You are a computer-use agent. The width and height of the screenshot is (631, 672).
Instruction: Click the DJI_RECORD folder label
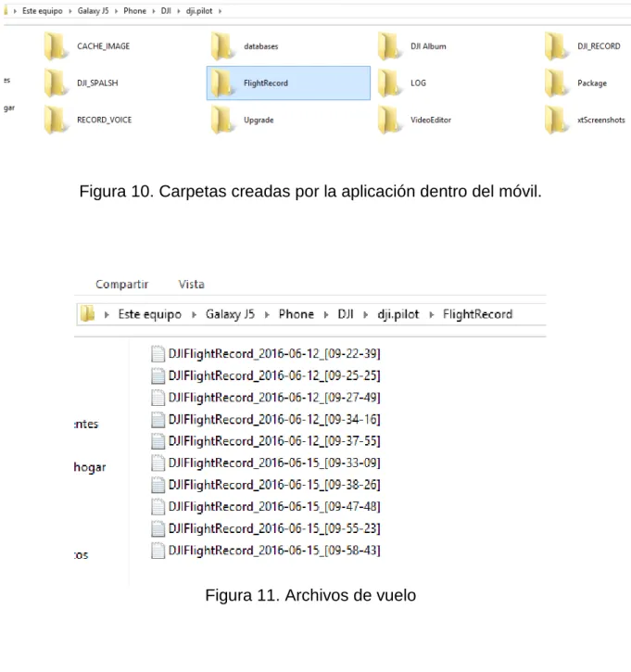[599, 46]
